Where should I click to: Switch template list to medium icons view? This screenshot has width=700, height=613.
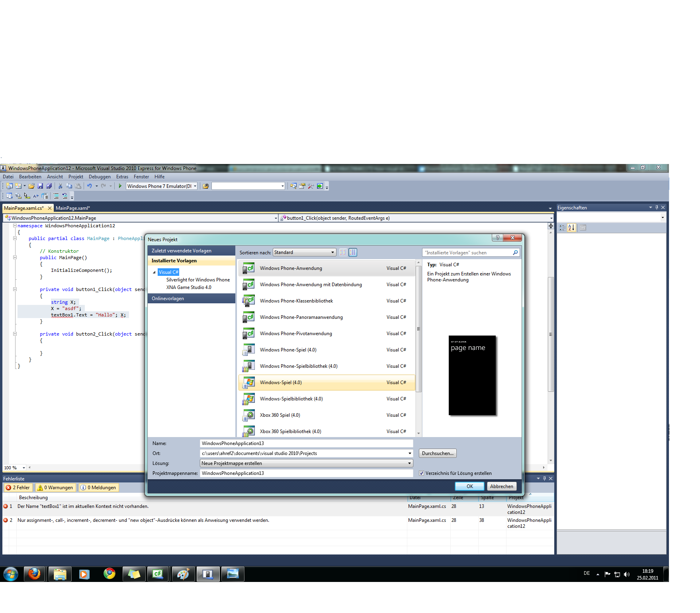click(x=353, y=252)
